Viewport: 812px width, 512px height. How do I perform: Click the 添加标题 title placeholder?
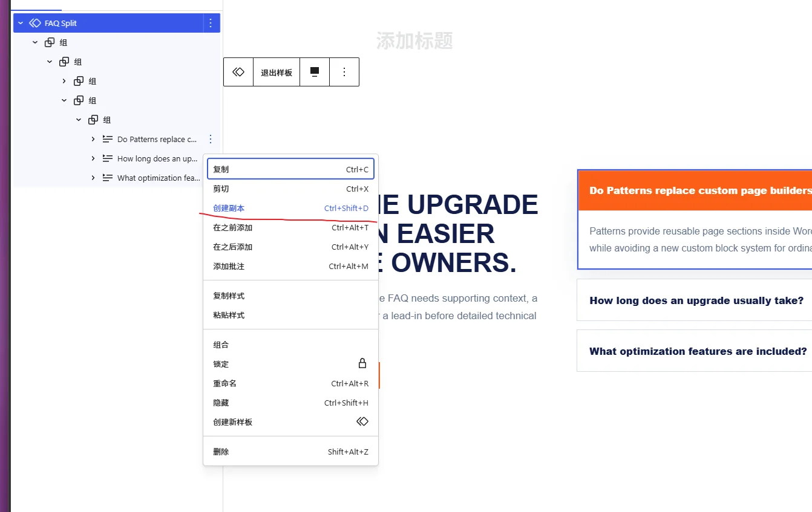point(414,41)
